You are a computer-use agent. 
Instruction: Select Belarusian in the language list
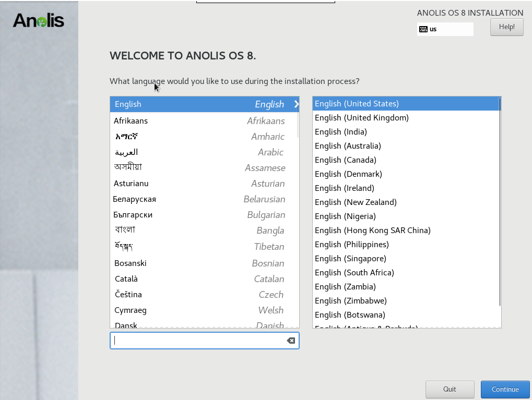[x=204, y=199]
